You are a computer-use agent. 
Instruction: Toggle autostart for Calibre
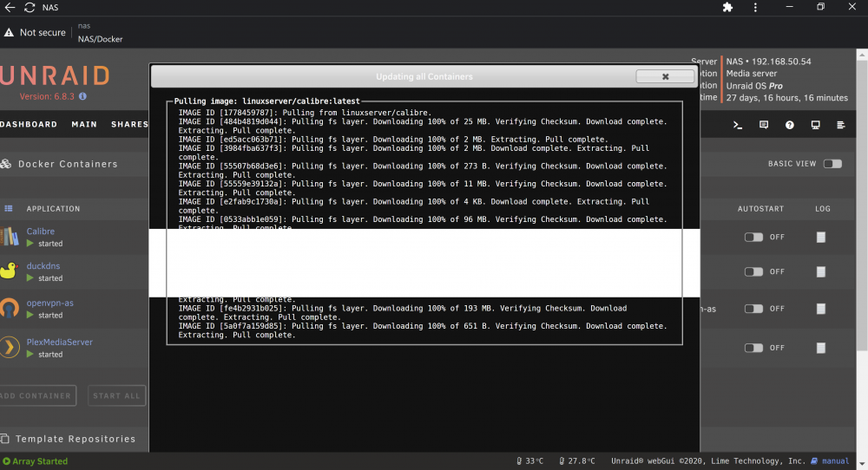click(x=753, y=238)
